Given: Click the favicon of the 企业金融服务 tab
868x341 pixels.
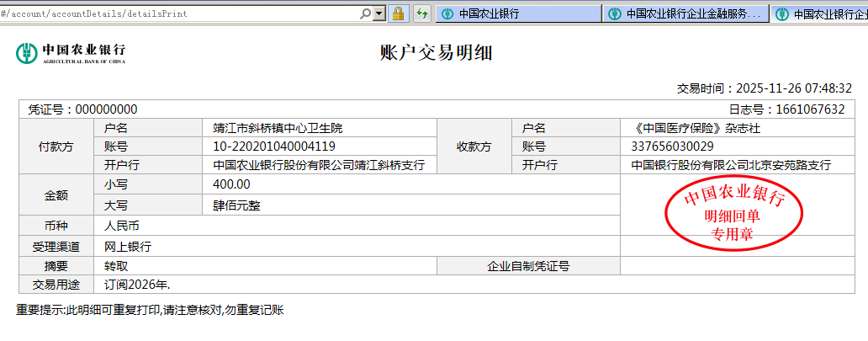Looking at the screenshot, I should [616, 13].
